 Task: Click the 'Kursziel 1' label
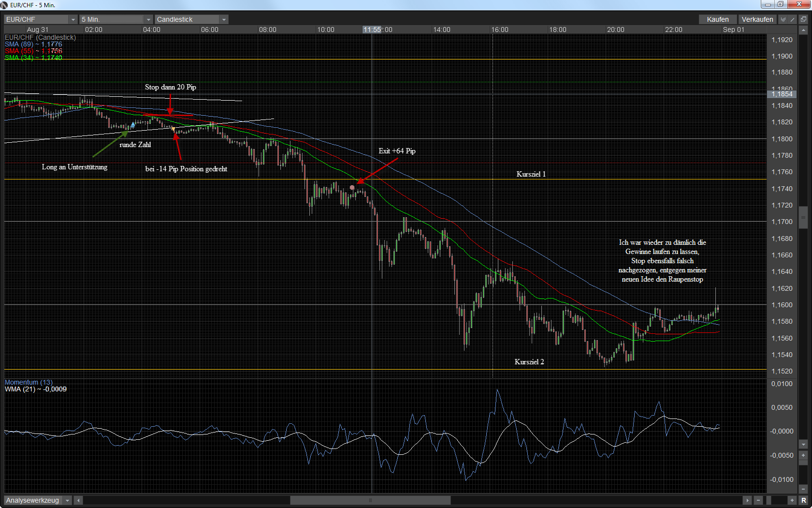click(531, 174)
